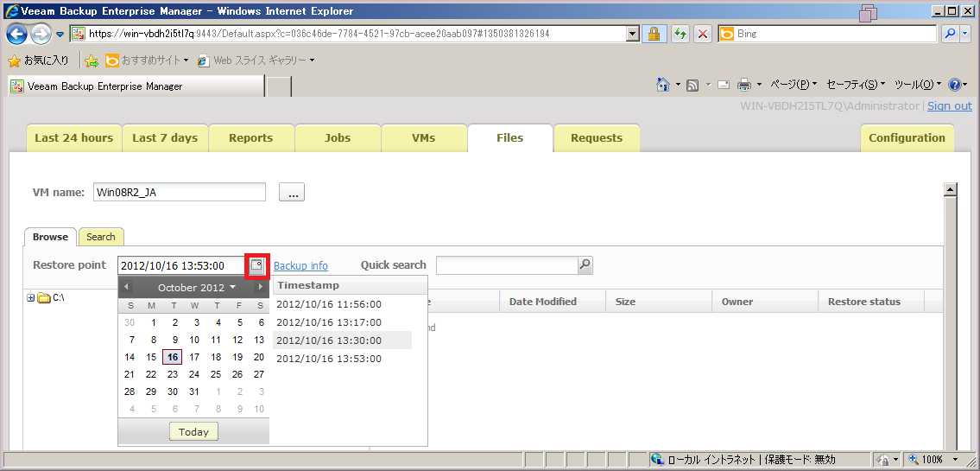Click the Backup info link
The width and height of the screenshot is (980, 471).
(300, 266)
